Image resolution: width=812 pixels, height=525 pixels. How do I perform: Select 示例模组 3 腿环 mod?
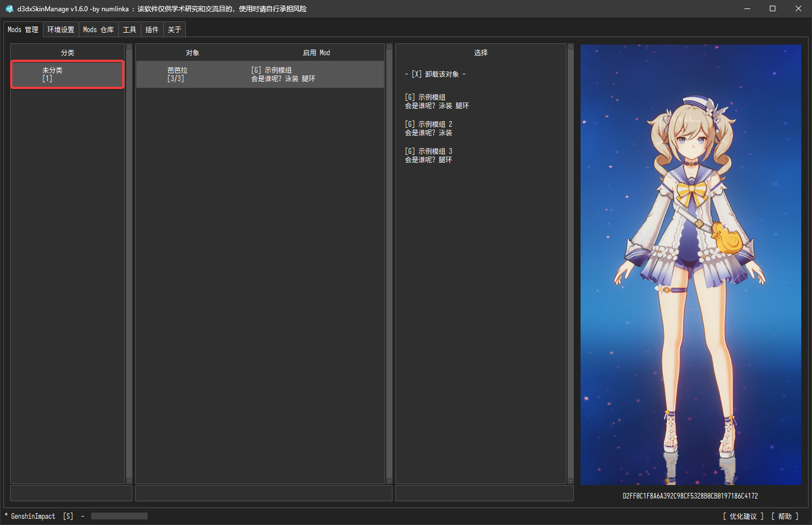pos(429,155)
